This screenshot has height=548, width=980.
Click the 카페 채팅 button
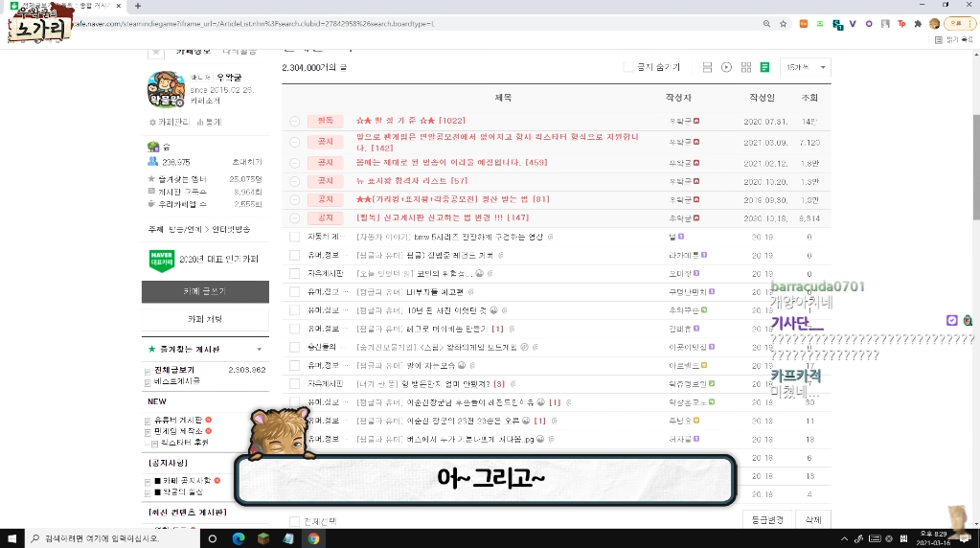click(205, 319)
